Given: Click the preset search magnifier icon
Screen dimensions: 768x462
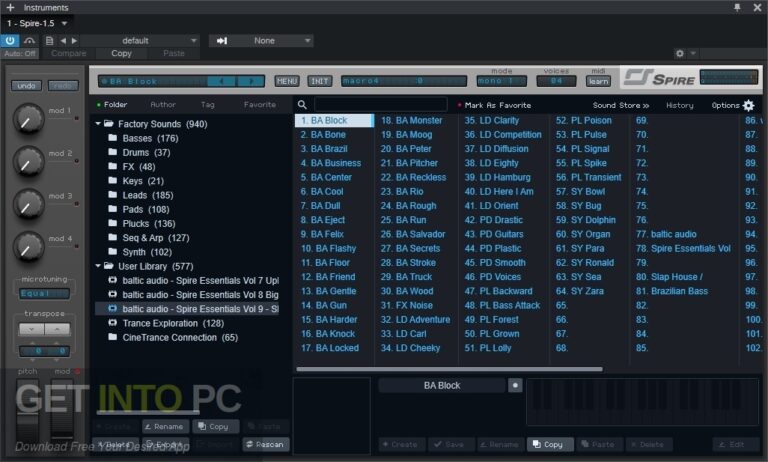Looking at the screenshot, I should [302, 104].
